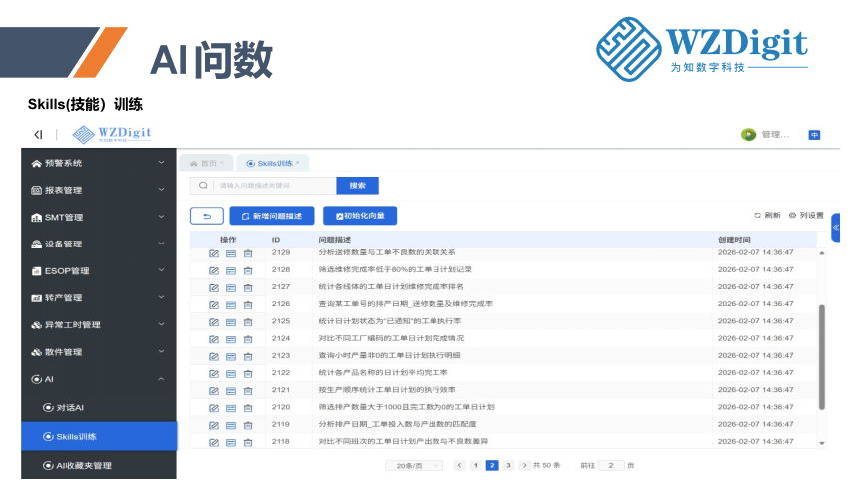Screen dimensions: 868x488
Task: Go to page 1
Action: point(476,466)
